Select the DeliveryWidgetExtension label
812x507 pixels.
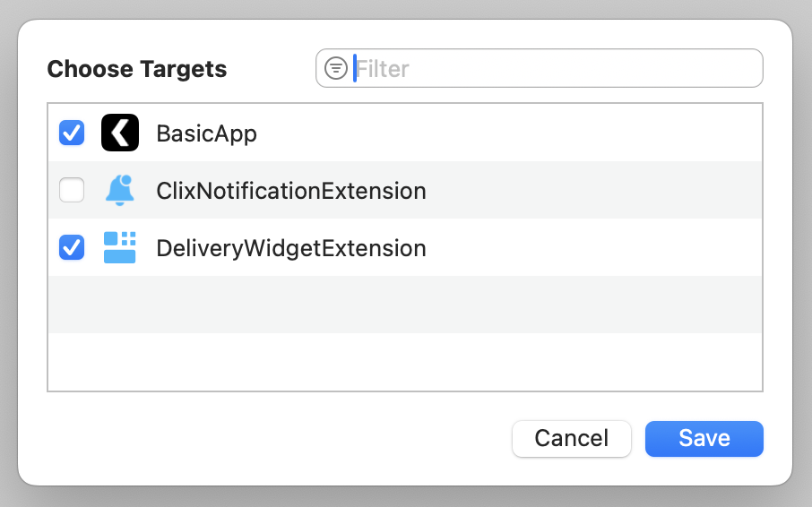(290, 248)
